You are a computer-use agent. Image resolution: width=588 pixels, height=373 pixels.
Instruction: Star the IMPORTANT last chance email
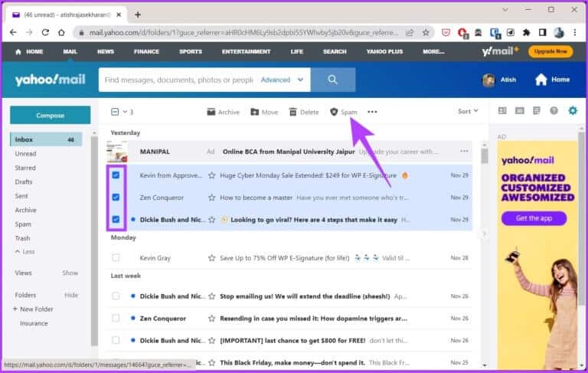click(x=212, y=340)
